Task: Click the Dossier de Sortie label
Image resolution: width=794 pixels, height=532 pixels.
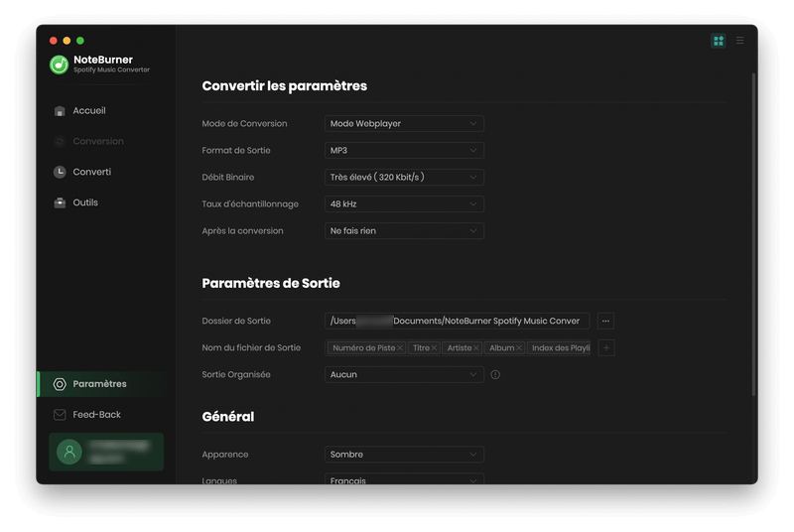Action: 236,321
